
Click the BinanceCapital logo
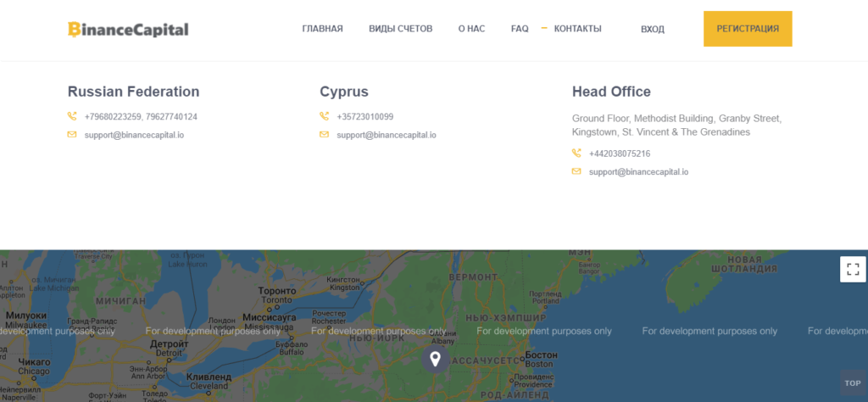[x=128, y=30]
